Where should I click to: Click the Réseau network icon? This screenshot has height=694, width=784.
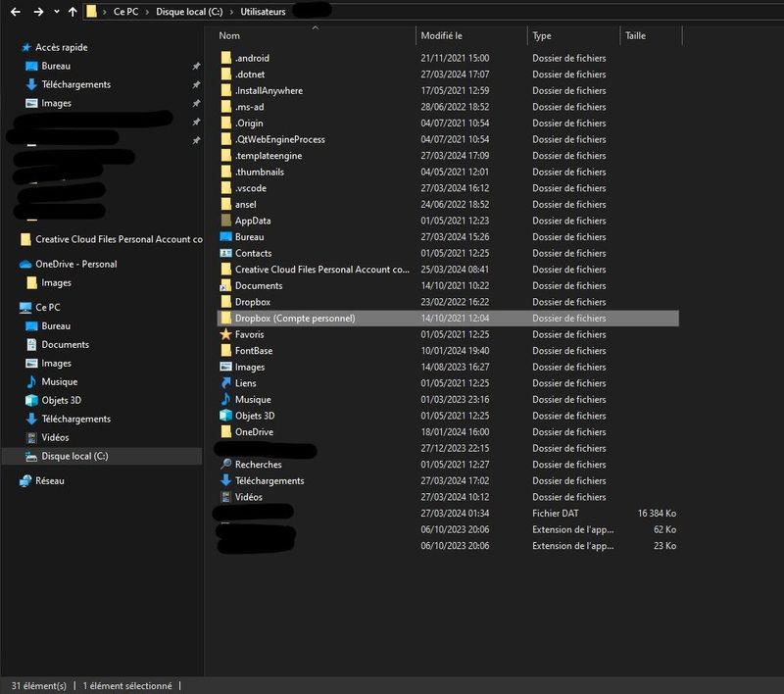(25, 481)
